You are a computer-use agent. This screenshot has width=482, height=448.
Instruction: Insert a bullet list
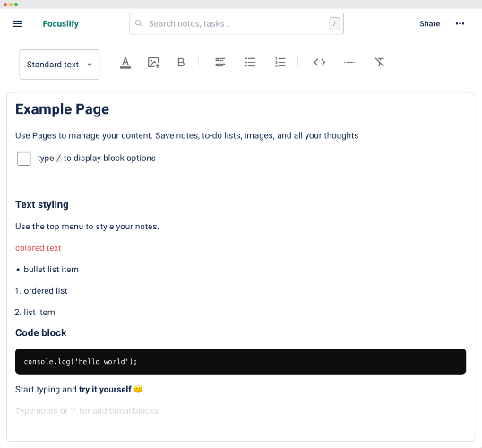click(x=250, y=63)
